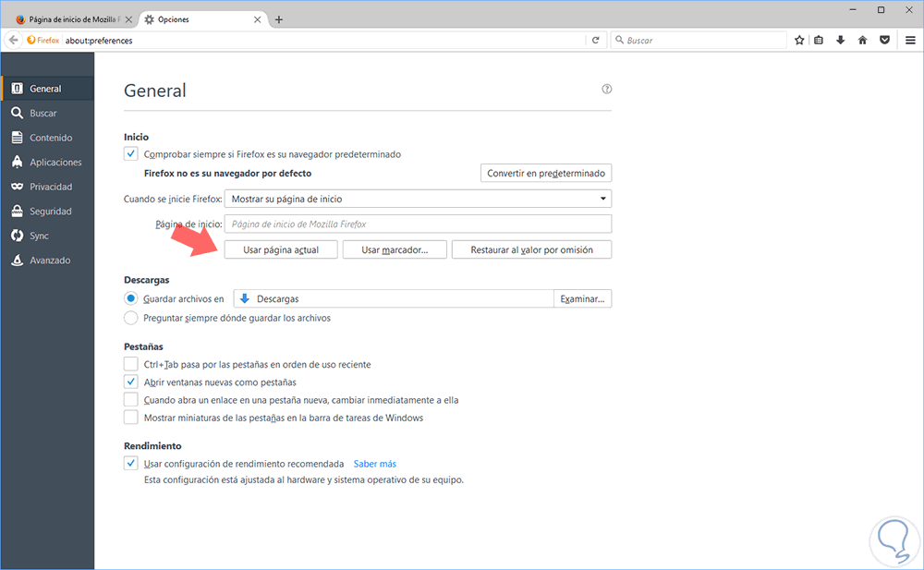Select Privacidad in the sidebar
Screen dimensions: 924x570
[x=47, y=187]
